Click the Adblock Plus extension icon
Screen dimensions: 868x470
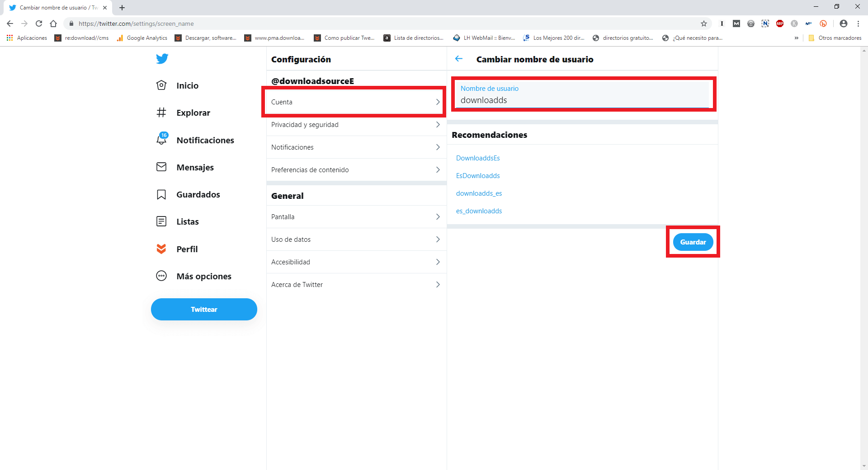click(x=780, y=23)
